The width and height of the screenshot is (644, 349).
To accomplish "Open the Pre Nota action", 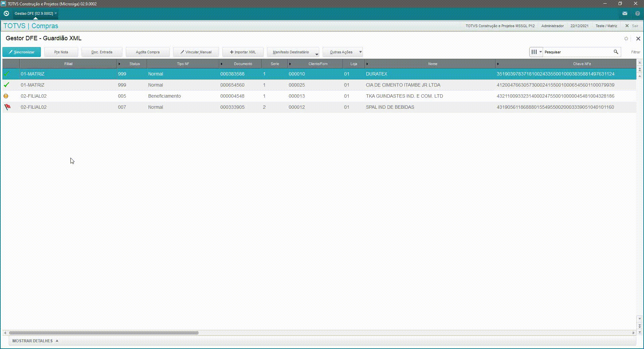I will tap(61, 52).
